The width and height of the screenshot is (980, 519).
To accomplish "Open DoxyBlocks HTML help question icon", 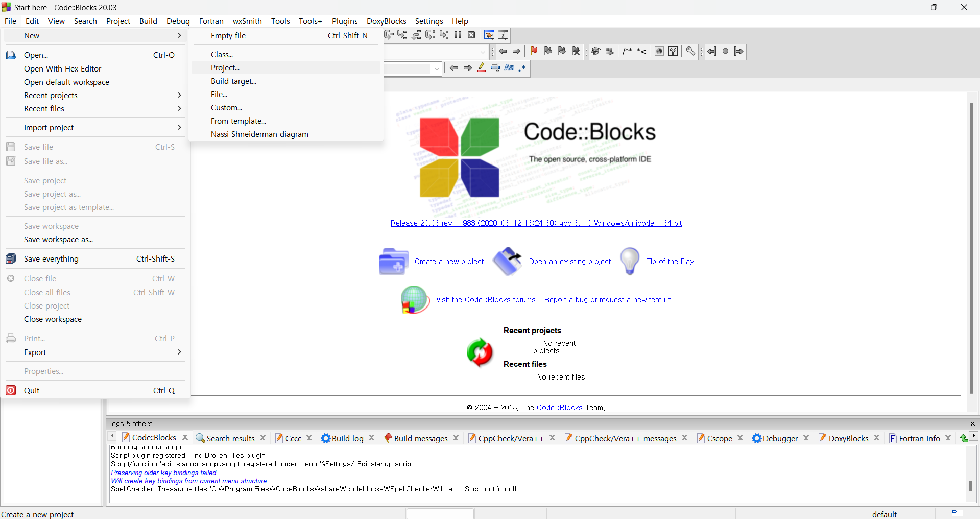I will pyautogui.click(x=673, y=51).
